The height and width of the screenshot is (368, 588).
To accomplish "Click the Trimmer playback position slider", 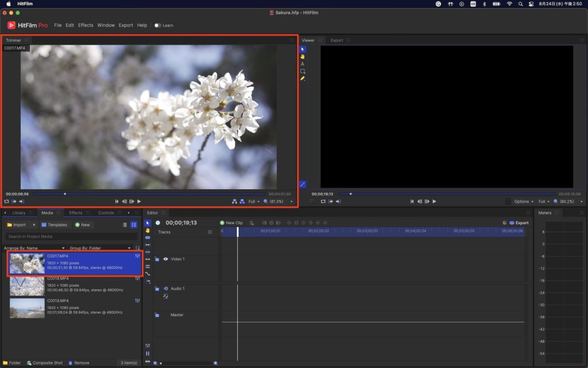I will point(65,194).
